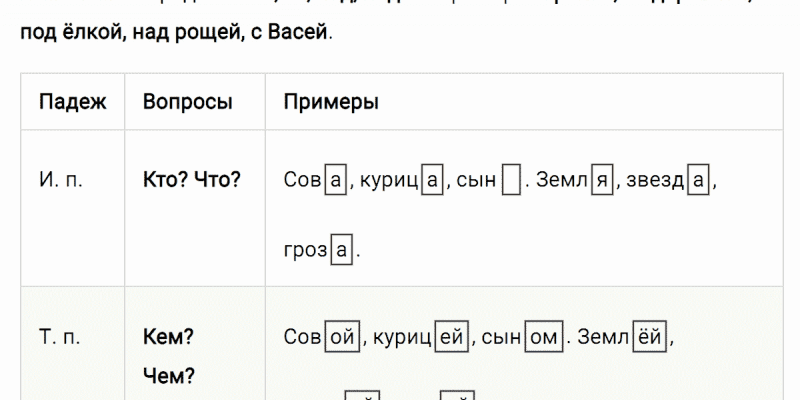Viewport: 800px width, 400px height.
Task: Click the "Кем?" question text
Action: [x=168, y=337]
